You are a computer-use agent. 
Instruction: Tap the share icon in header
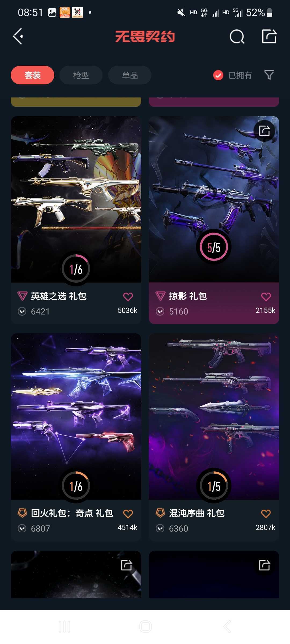click(x=269, y=36)
